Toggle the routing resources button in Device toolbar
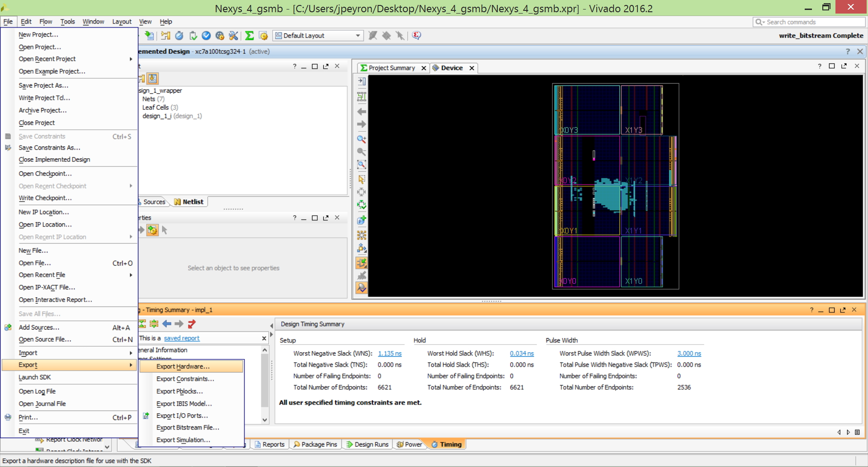The image size is (868, 467). [x=362, y=263]
